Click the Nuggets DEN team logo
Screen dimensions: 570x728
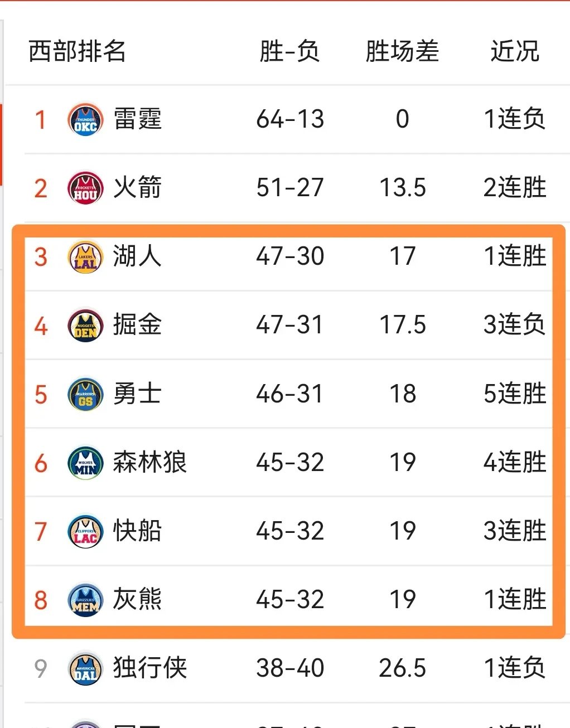(85, 325)
